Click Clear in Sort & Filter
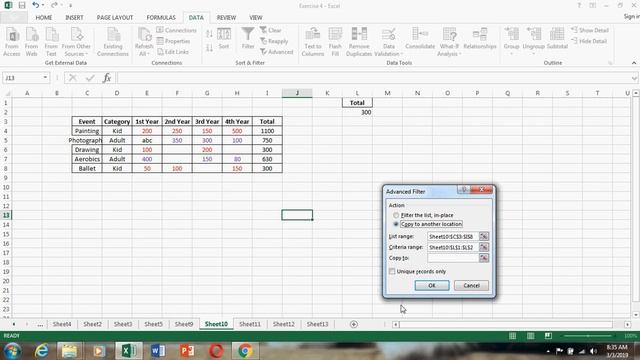The image size is (640, 360). 271,30
